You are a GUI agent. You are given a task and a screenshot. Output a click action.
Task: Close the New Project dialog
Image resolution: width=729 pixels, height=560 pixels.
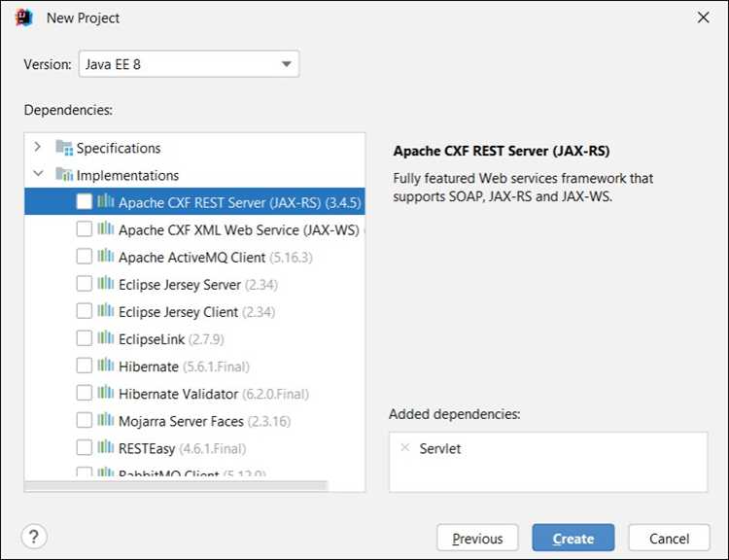(x=703, y=17)
